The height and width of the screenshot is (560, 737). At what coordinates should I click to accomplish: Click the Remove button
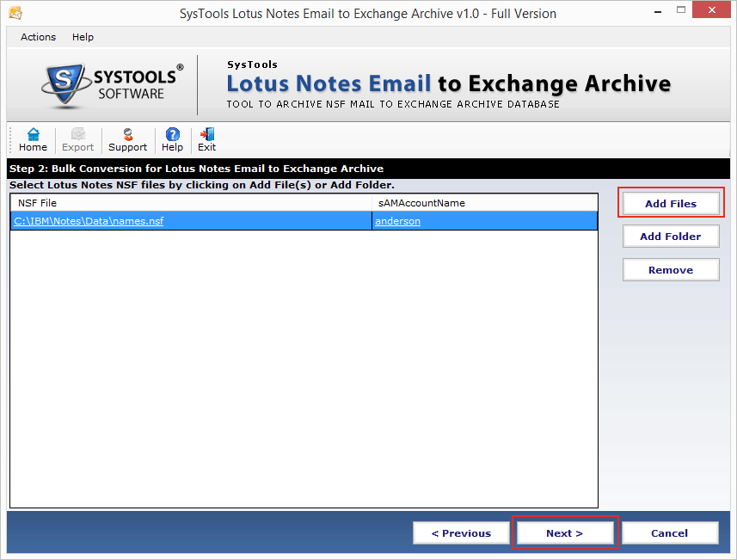[671, 270]
